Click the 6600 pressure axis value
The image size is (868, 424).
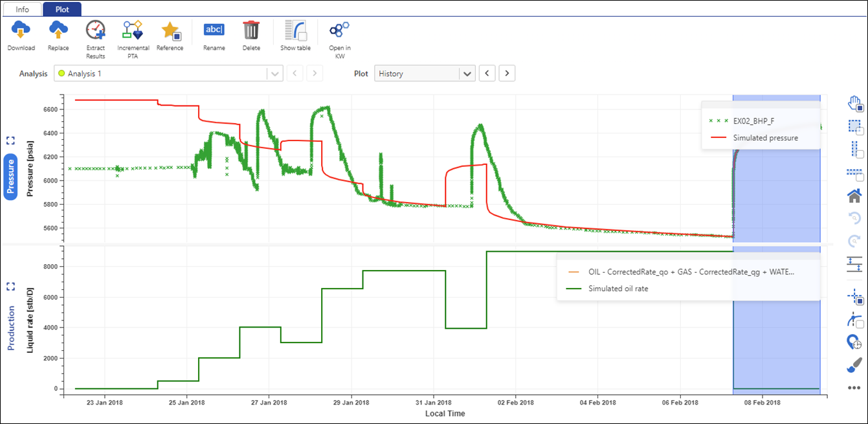click(x=50, y=109)
